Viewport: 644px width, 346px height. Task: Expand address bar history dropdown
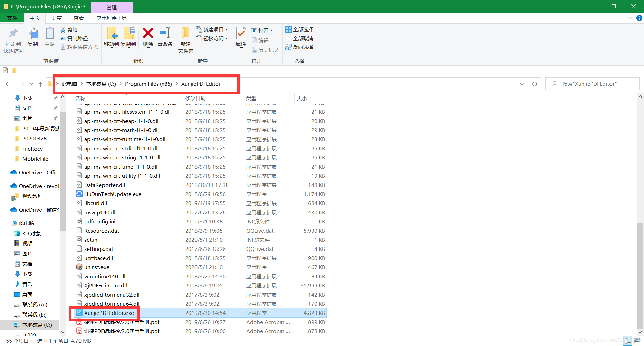[522, 84]
